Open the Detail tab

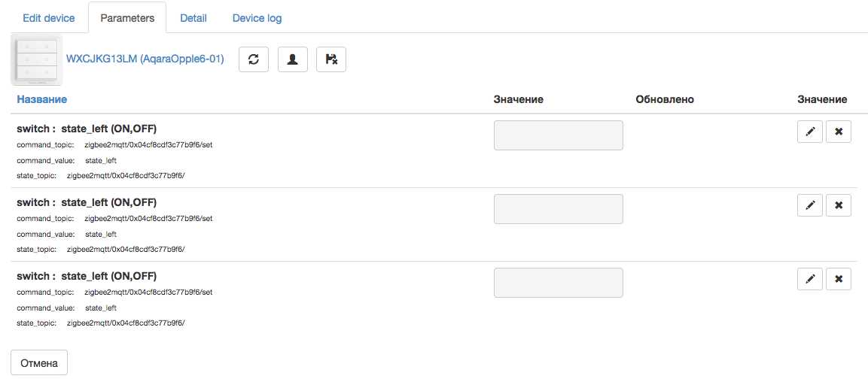point(193,18)
